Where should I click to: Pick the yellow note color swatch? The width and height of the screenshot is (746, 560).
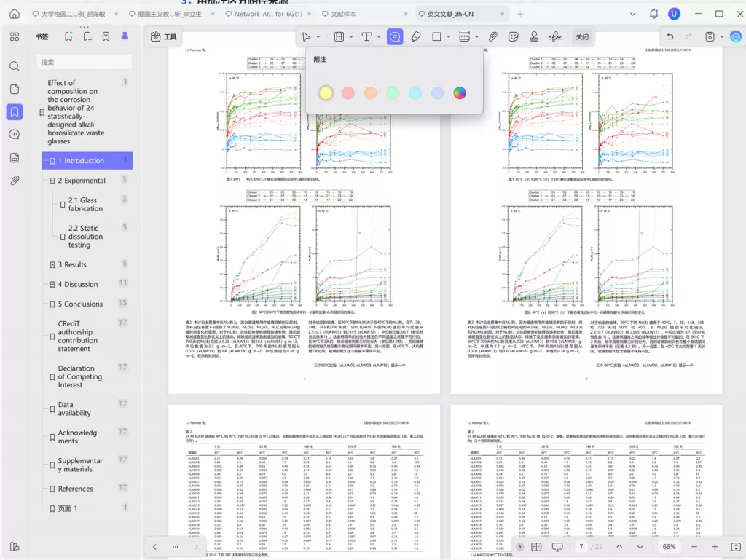point(326,92)
